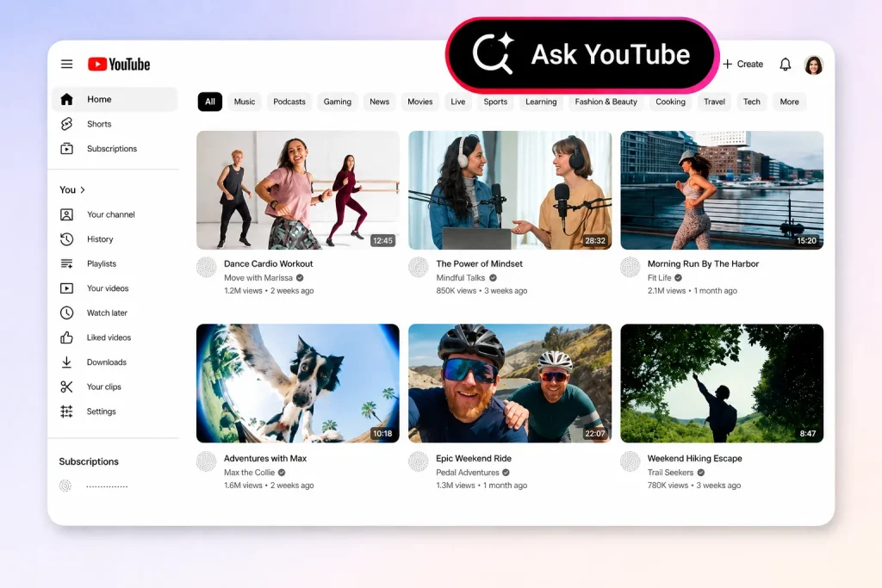Image resolution: width=882 pixels, height=588 pixels.
Task: Click the Ask YouTube text label
Action: (611, 54)
